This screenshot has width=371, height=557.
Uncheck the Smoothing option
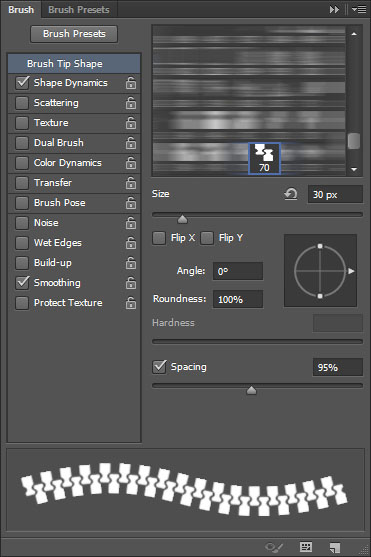(22, 283)
